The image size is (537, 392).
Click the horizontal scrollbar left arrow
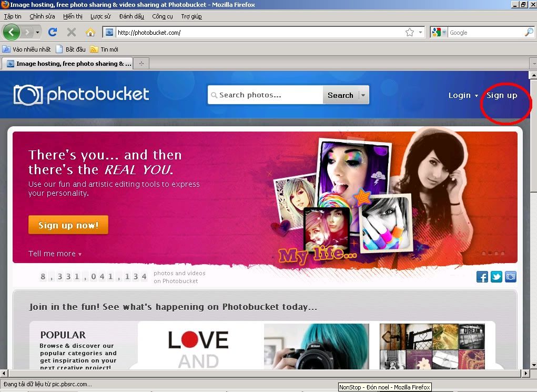coord(4,373)
